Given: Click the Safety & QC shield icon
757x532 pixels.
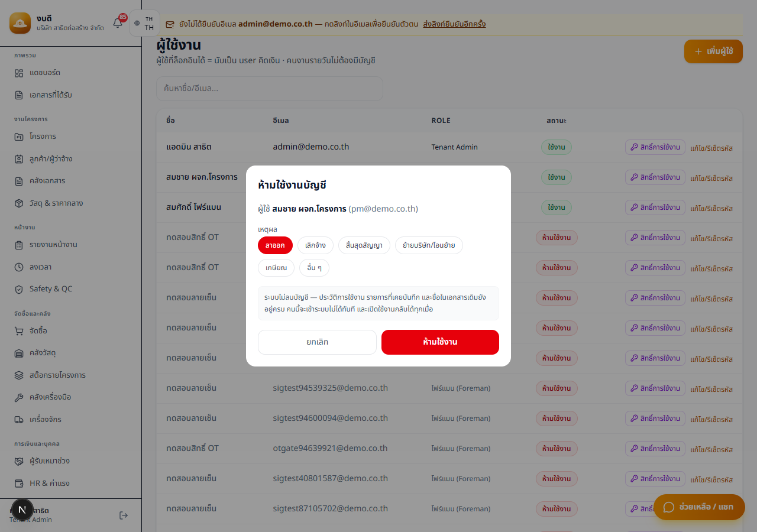Looking at the screenshot, I should pyautogui.click(x=19, y=289).
